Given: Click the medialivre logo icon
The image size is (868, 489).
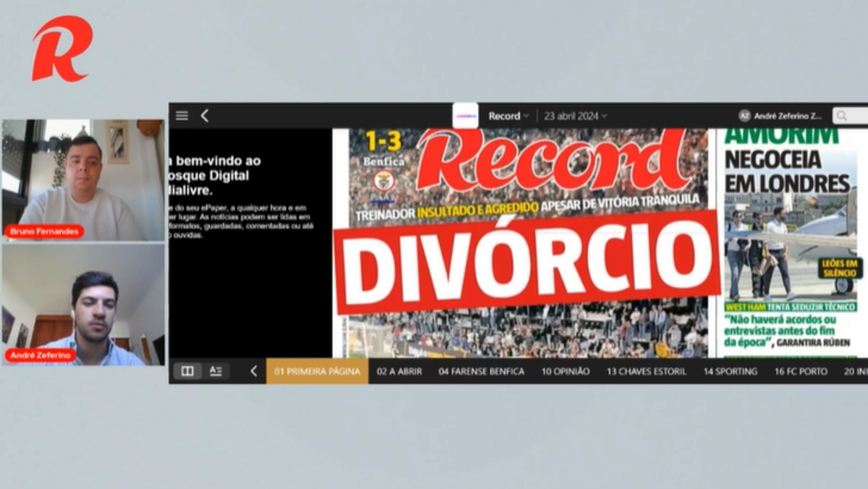Looking at the screenshot, I should 465,116.
